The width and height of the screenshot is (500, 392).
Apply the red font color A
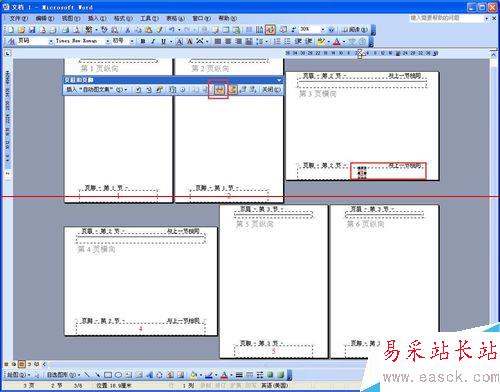(x=337, y=41)
